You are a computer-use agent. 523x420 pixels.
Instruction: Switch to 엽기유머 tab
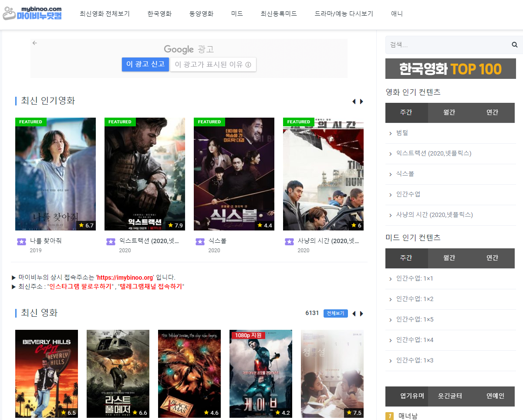(x=406, y=396)
